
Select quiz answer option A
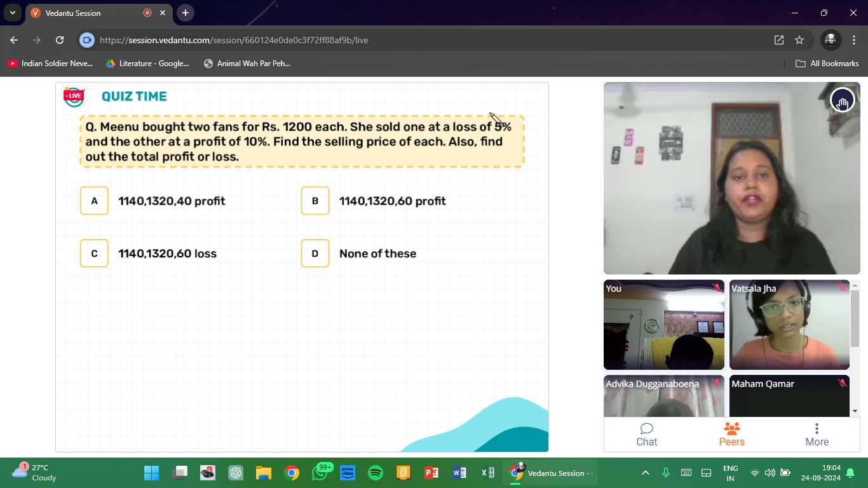(x=94, y=201)
